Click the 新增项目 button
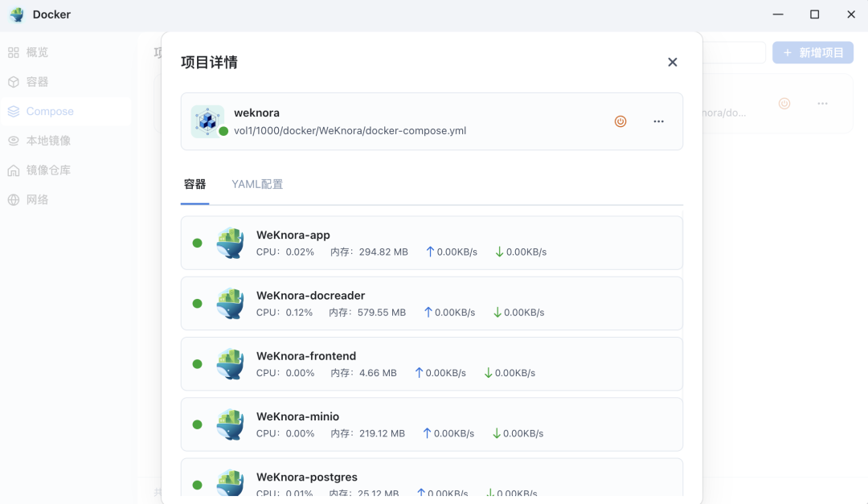Image resolution: width=868 pixels, height=504 pixels. click(813, 52)
